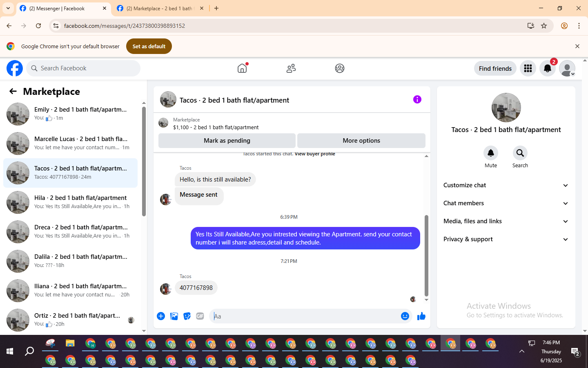
Task: Open the Facebook logo home link
Action: (15, 68)
